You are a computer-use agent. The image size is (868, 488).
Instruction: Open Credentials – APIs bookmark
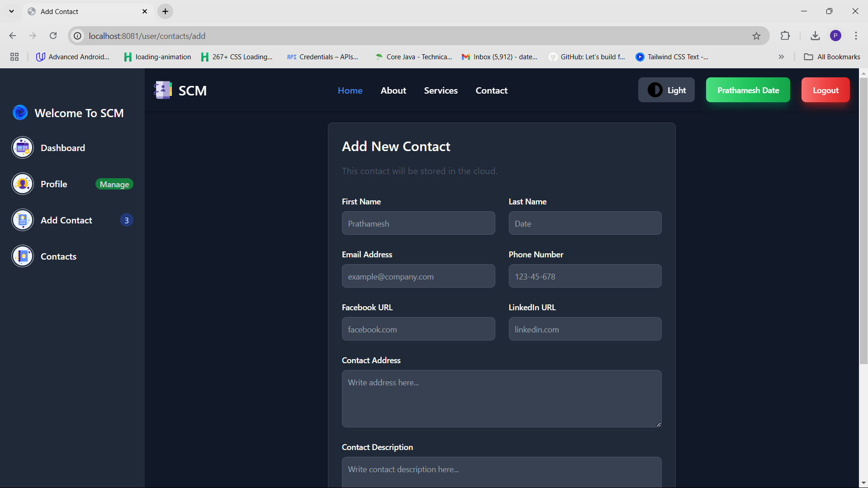pos(323,57)
